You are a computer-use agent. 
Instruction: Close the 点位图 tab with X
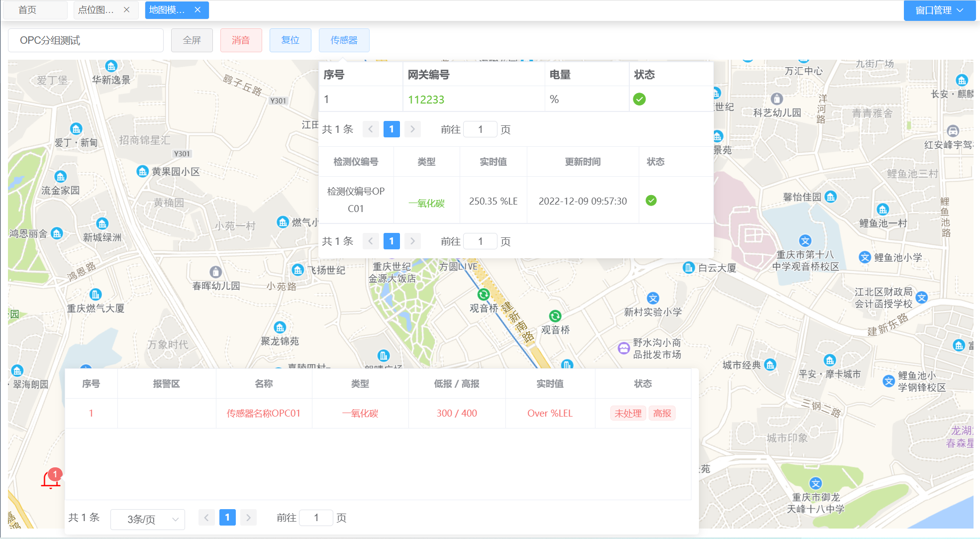tap(126, 10)
